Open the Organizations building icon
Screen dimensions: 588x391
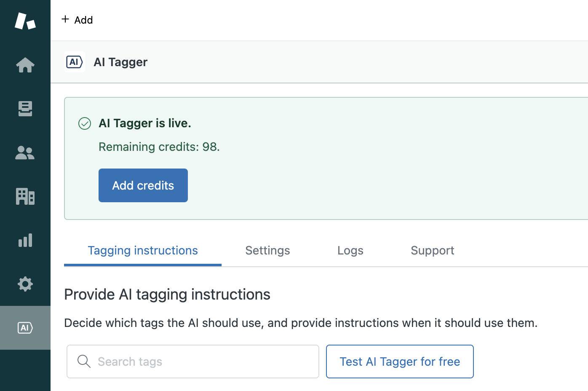[x=25, y=196]
